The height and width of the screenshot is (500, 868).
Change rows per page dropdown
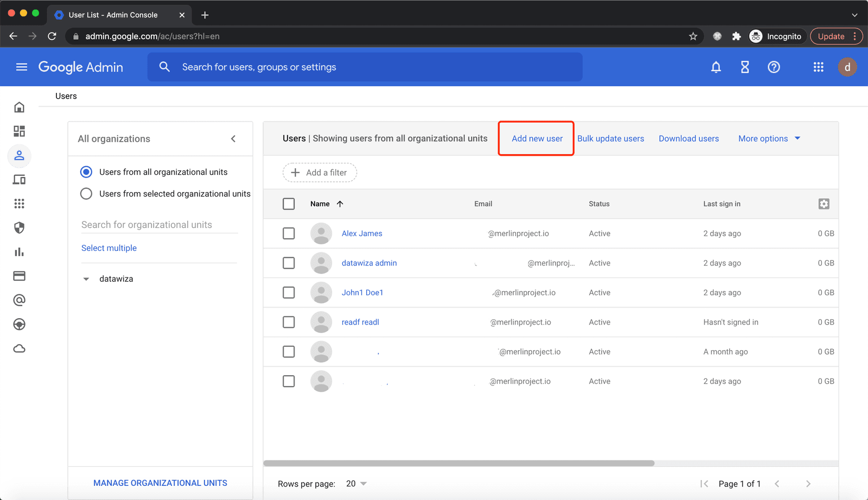(x=356, y=484)
